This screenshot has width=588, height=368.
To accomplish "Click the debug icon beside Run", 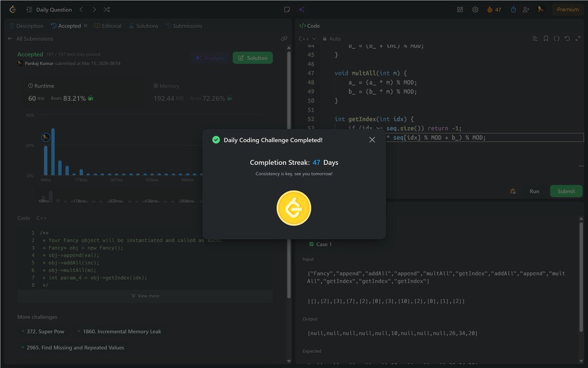I will click(x=513, y=191).
